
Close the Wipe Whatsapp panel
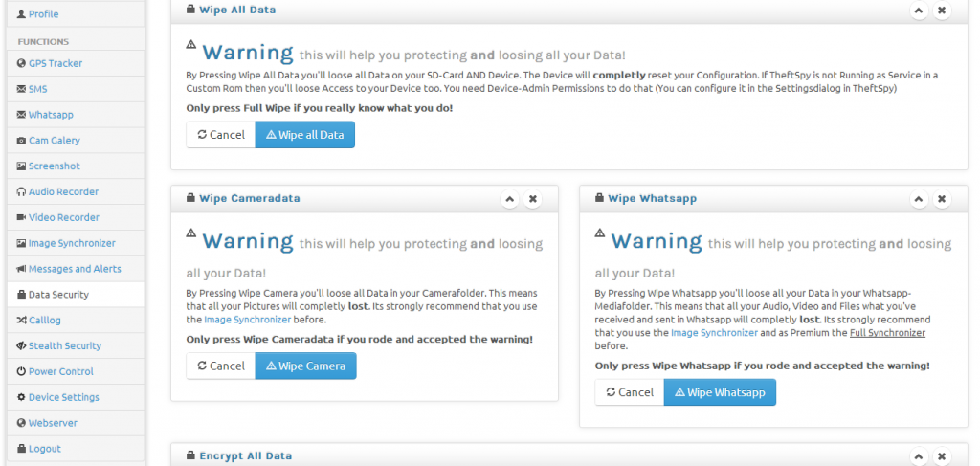point(942,199)
